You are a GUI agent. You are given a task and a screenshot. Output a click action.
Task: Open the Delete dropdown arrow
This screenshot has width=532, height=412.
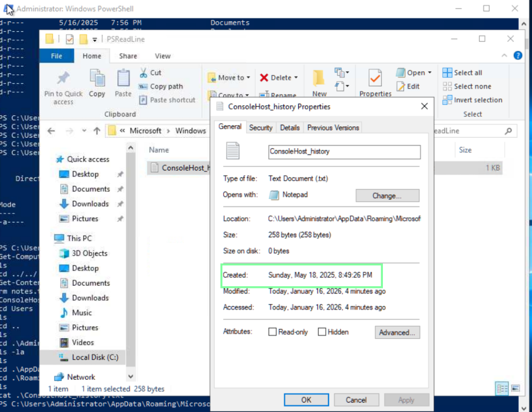coord(296,78)
